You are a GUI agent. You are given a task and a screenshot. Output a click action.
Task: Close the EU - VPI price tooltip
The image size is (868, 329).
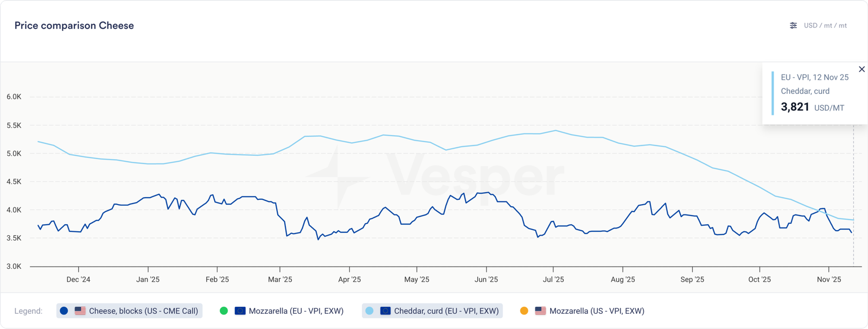tap(861, 69)
